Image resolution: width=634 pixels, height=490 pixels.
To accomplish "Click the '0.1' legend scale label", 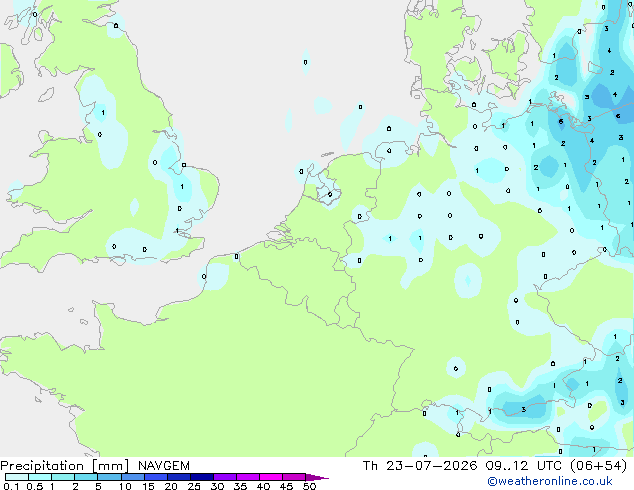I will (x=11, y=486).
